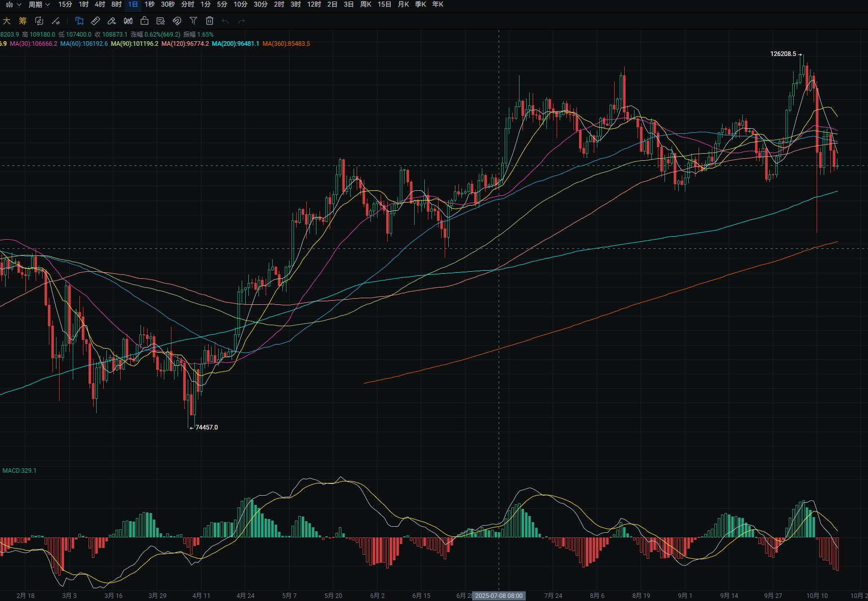The image size is (868, 601).
Task: Click the MA(30) pink indicator label
Action: click(34, 44)
